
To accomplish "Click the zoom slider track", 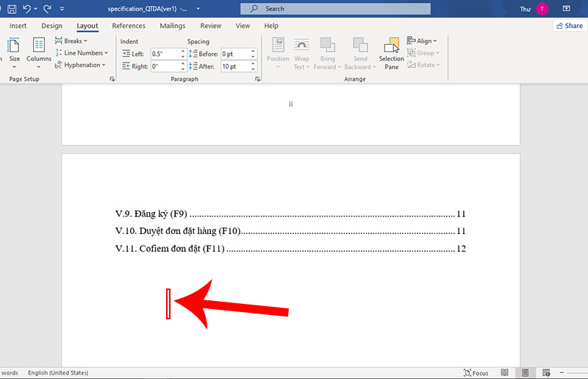I will (x=578, y=372).
